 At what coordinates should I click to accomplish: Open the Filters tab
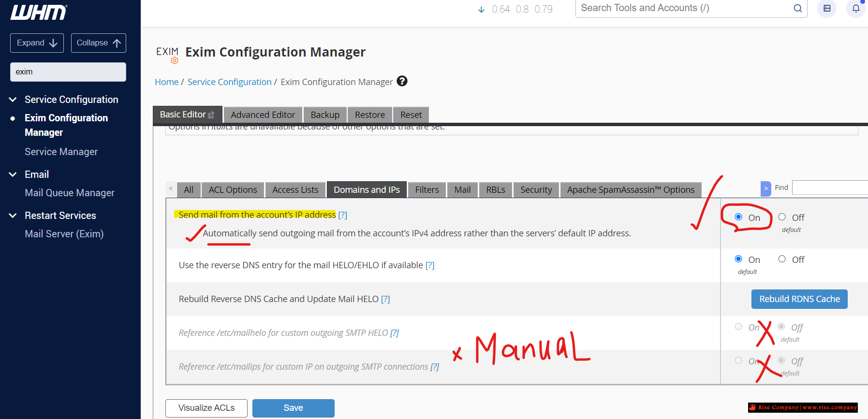click(x=427, y=190)
